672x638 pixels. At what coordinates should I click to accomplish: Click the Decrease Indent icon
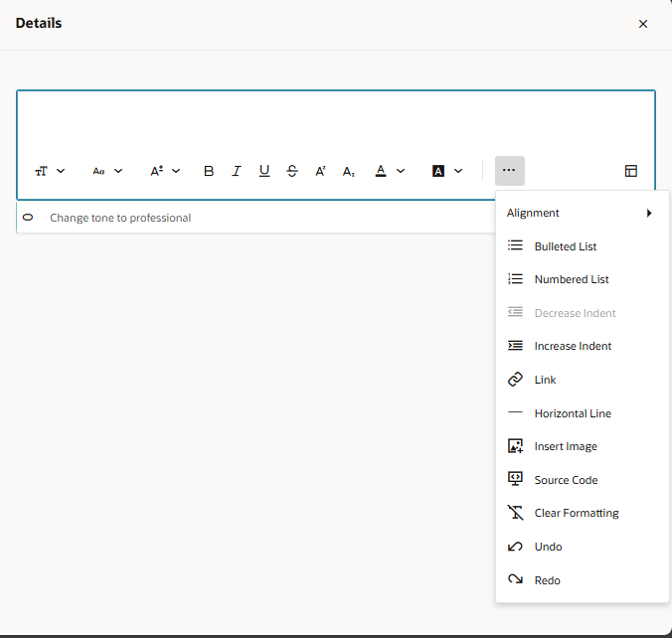515,312
